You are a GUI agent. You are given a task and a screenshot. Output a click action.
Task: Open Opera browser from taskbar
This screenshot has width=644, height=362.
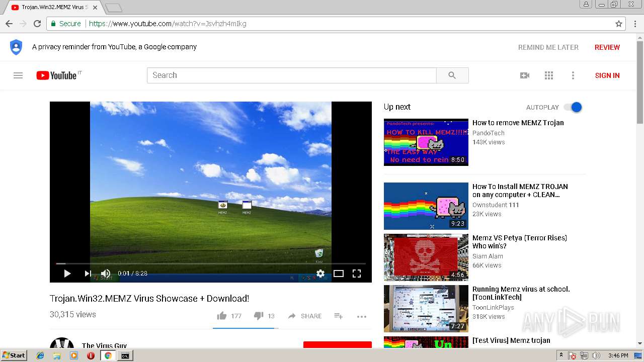(x=91, y=355)
